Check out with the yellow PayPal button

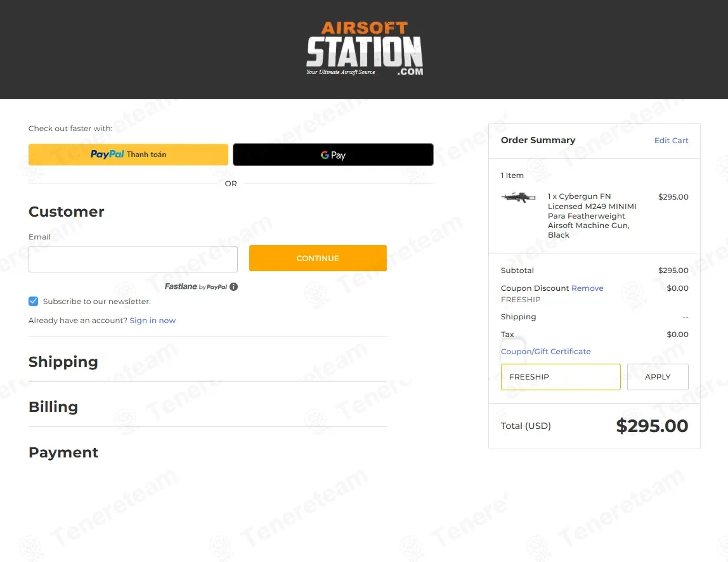[128, 155]
